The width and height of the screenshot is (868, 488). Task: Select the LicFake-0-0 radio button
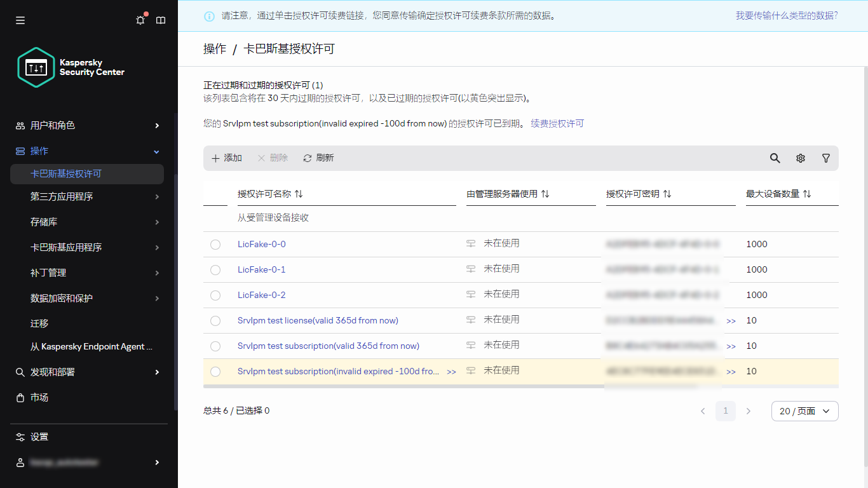(x=215, y=244)
